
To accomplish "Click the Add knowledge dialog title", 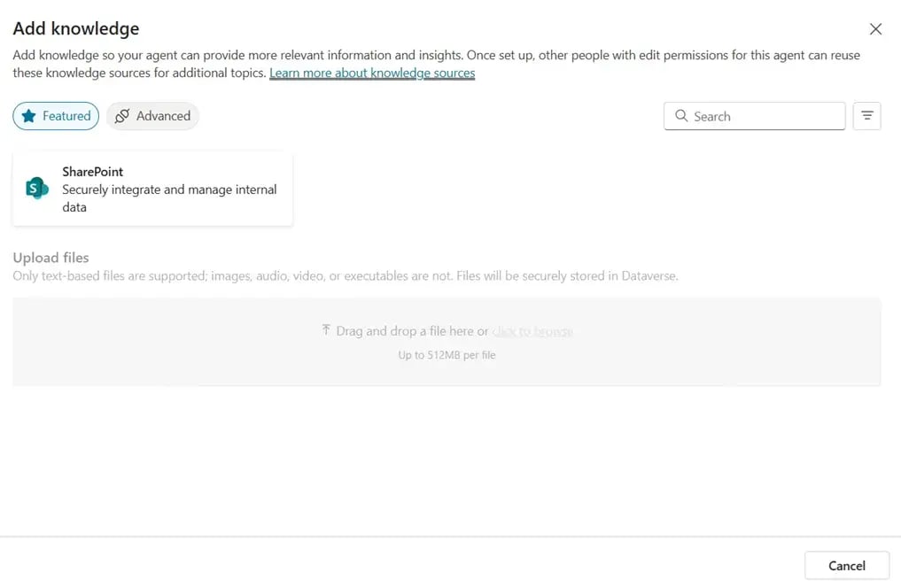I will (x=76, y=28).
